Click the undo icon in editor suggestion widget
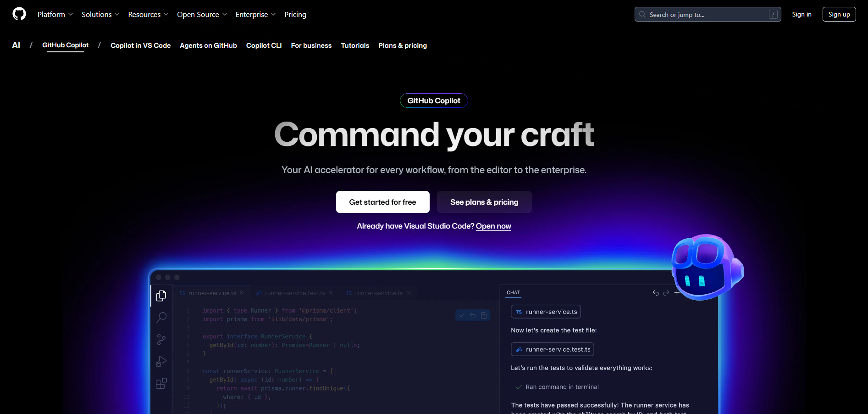This screenshot has height=414, width=868. [x=473, y=315]
